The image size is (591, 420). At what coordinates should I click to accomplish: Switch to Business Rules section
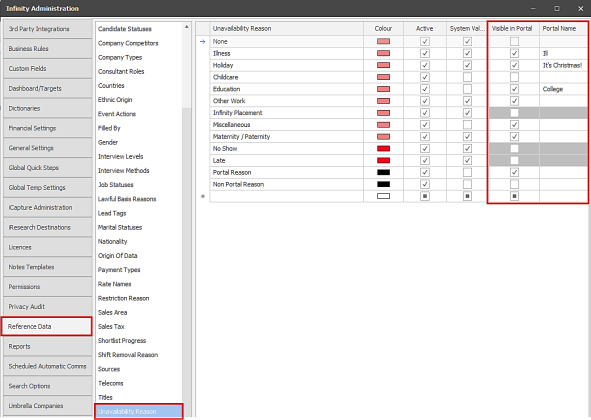click(x=47, y=49)
